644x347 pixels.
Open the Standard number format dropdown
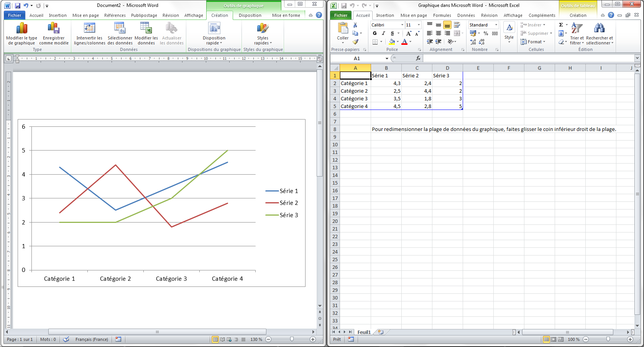pos(496,25)
